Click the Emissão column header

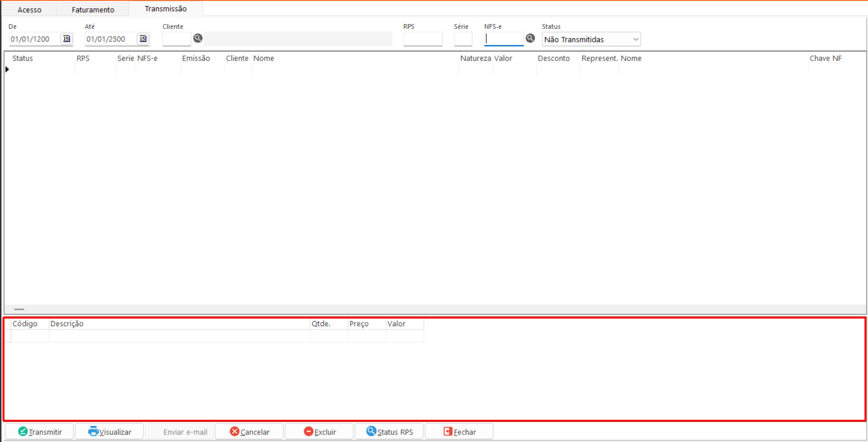(196, 58)
